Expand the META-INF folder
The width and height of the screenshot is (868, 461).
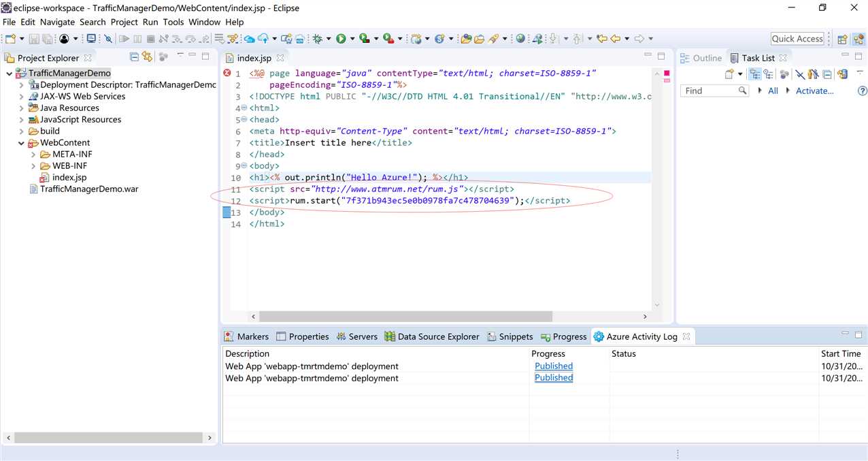[34, 155]
